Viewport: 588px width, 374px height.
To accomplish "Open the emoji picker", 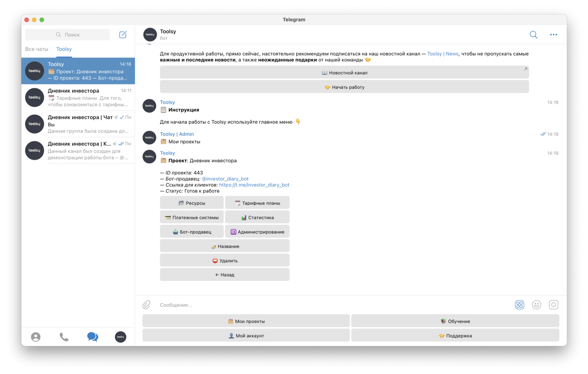I will click(x=536, y=305).
